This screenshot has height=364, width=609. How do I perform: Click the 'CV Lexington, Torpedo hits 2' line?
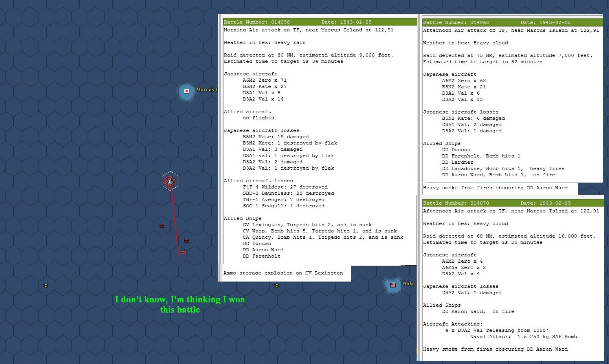[307, 225]
